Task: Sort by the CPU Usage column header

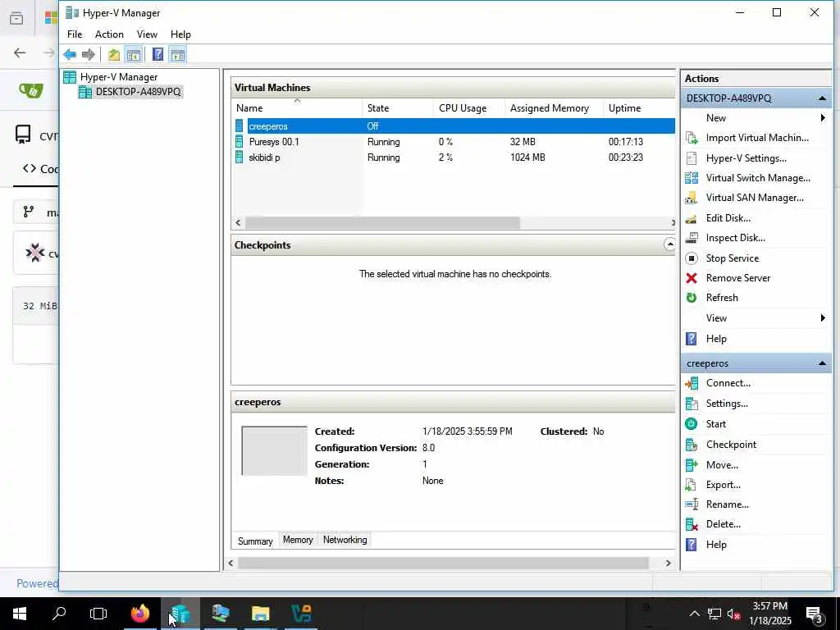Action: click(468, 108)
